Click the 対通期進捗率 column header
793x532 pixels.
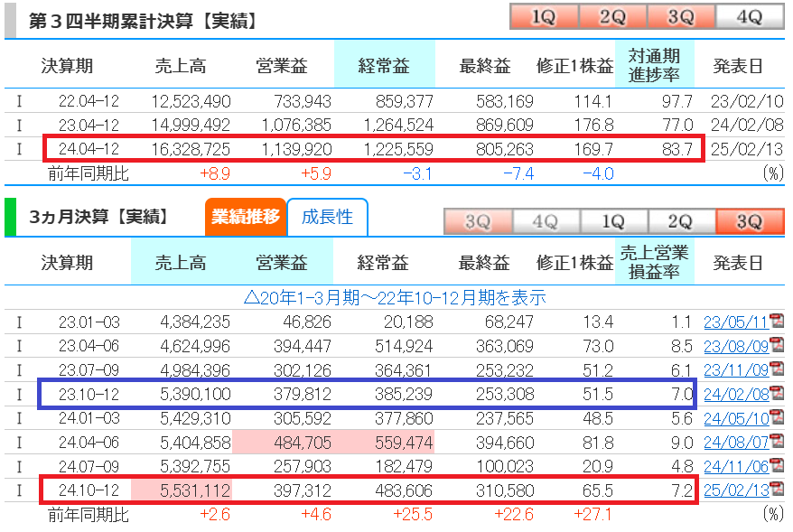(x=655, y=65)
